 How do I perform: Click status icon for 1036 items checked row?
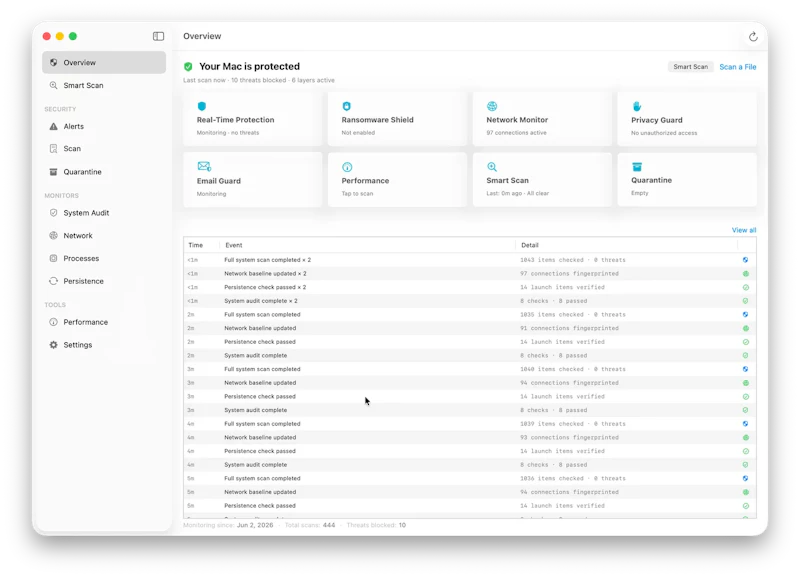coord(745,479)
